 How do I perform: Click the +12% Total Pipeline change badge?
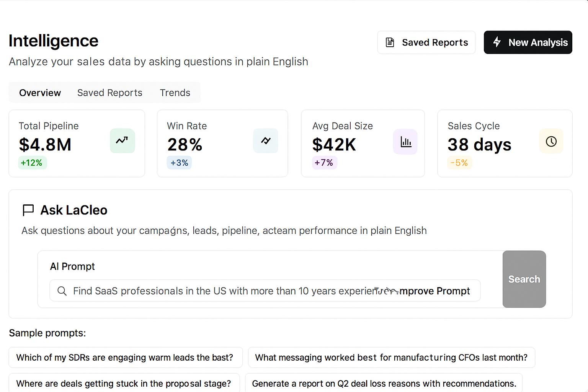pos(32,163)
